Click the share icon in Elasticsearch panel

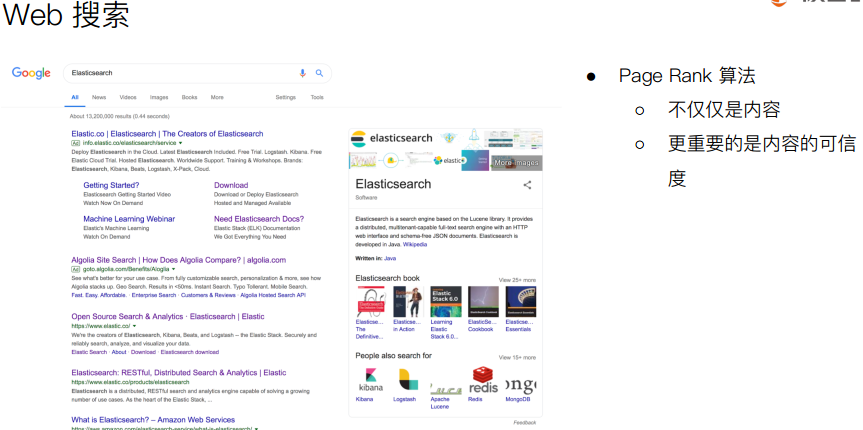pos(527,185)
